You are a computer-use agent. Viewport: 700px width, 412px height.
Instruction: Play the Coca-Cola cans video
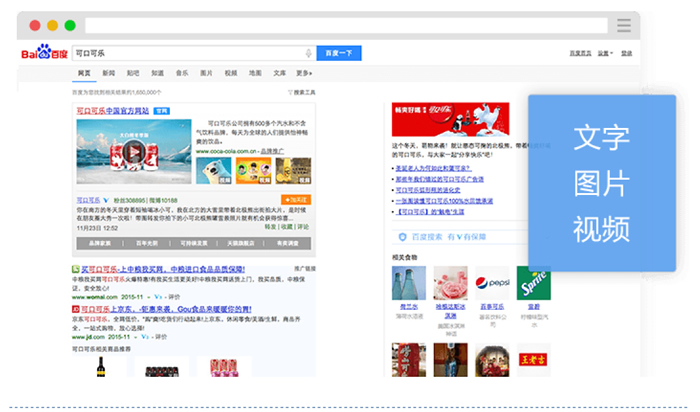pyautogui.click(x=133, y=152)
